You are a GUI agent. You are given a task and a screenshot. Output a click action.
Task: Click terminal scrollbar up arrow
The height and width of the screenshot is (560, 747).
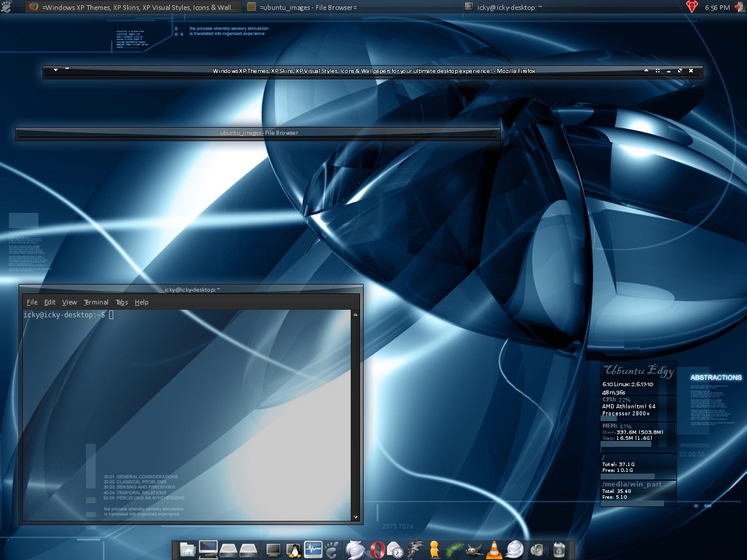coord(355,314)
